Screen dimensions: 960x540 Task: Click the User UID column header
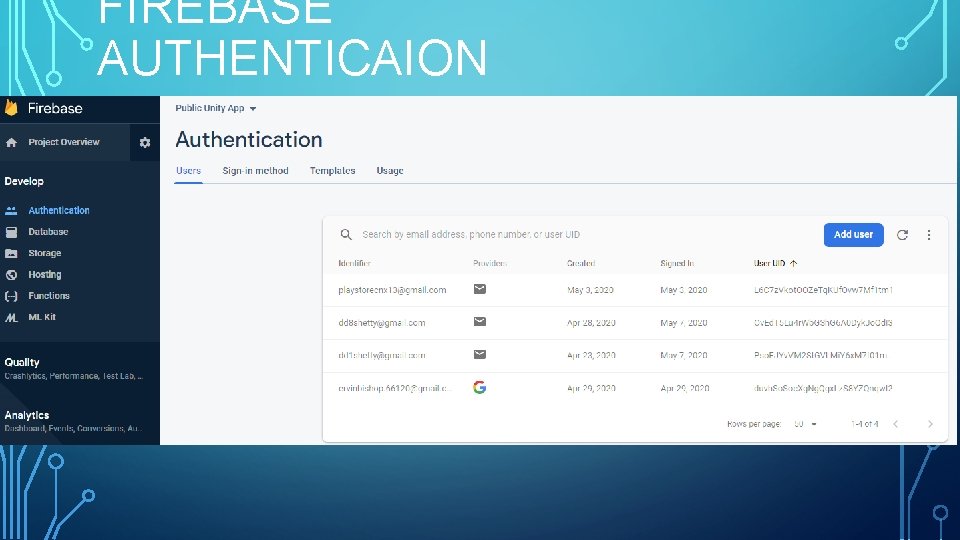tap(770, 263)
